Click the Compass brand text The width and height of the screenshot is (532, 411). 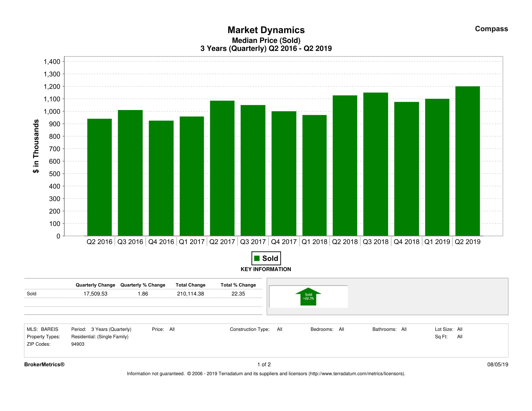[491, 29]
